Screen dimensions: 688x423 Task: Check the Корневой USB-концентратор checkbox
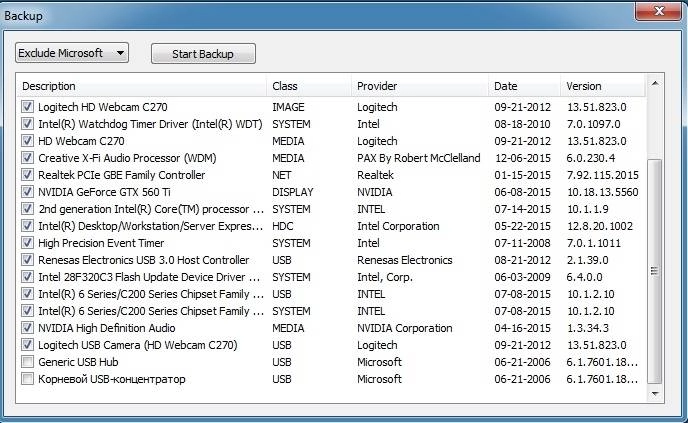[x=27, y=379]
